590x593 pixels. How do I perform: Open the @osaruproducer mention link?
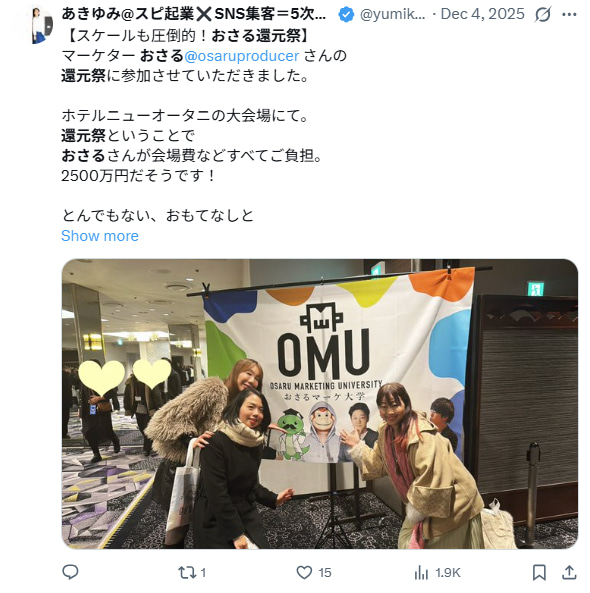(x=242, y=56)
